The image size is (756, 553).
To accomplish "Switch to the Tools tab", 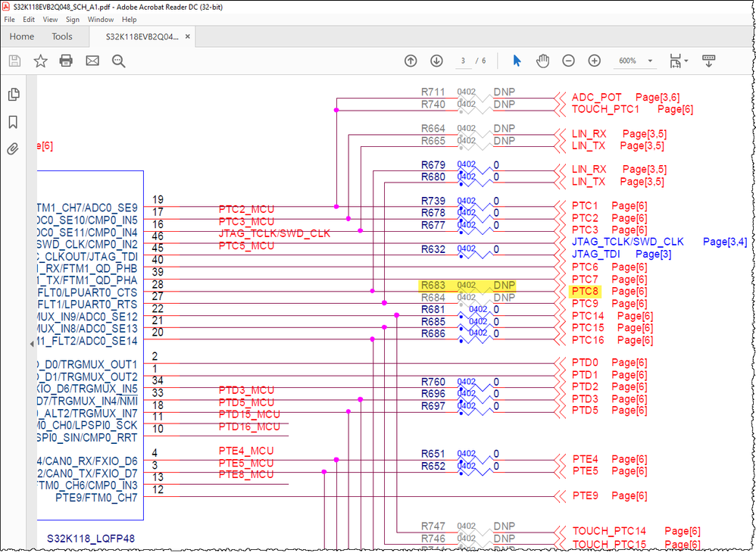I will 62,36.
